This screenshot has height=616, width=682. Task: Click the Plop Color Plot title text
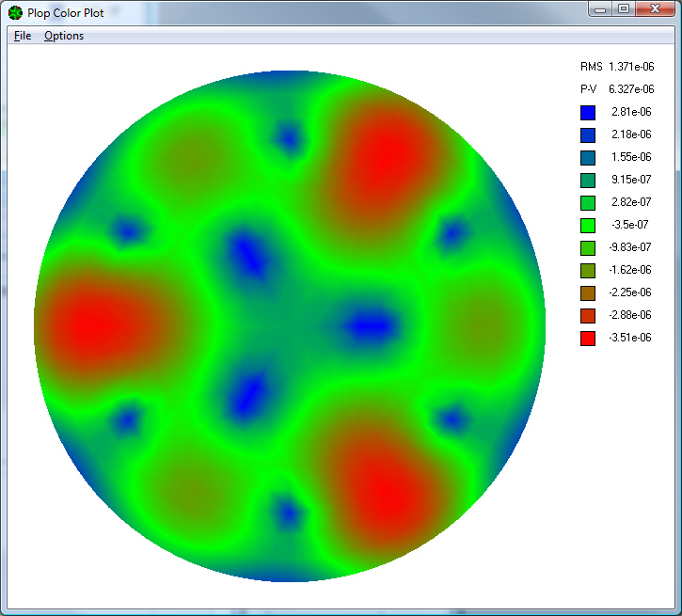(x=66, y=13)
